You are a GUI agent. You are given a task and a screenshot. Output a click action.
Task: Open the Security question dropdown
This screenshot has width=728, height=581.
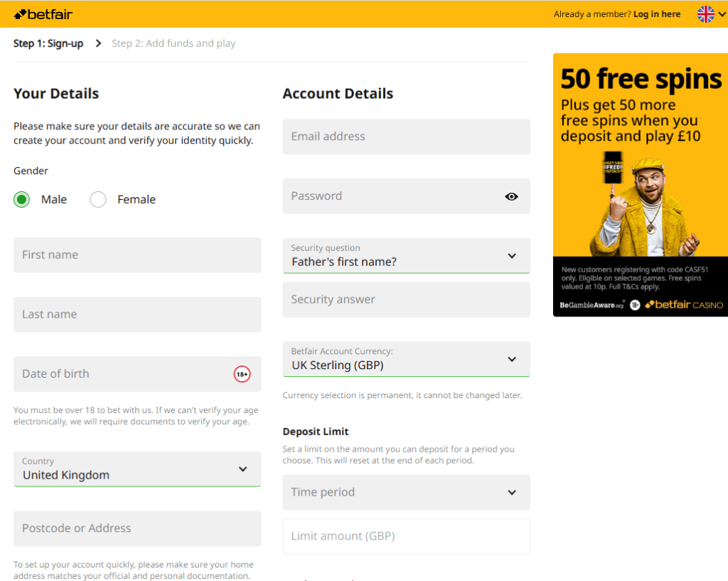click(x=406, y=255)
